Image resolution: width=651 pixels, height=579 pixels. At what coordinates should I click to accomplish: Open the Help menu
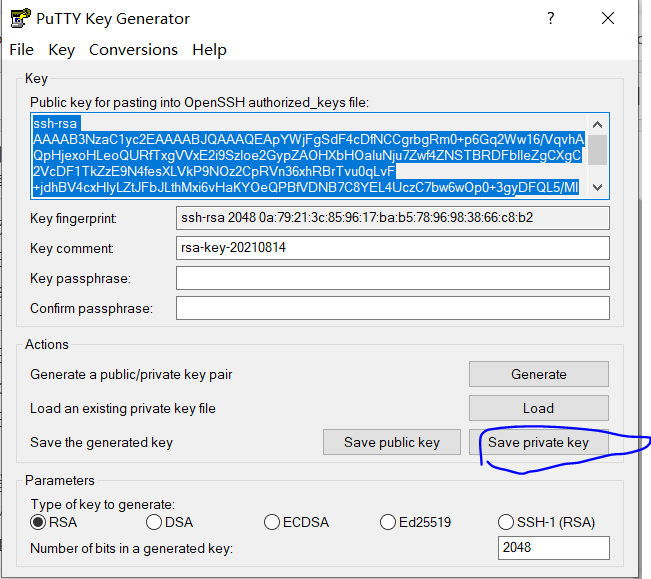[x=209, y=50]
